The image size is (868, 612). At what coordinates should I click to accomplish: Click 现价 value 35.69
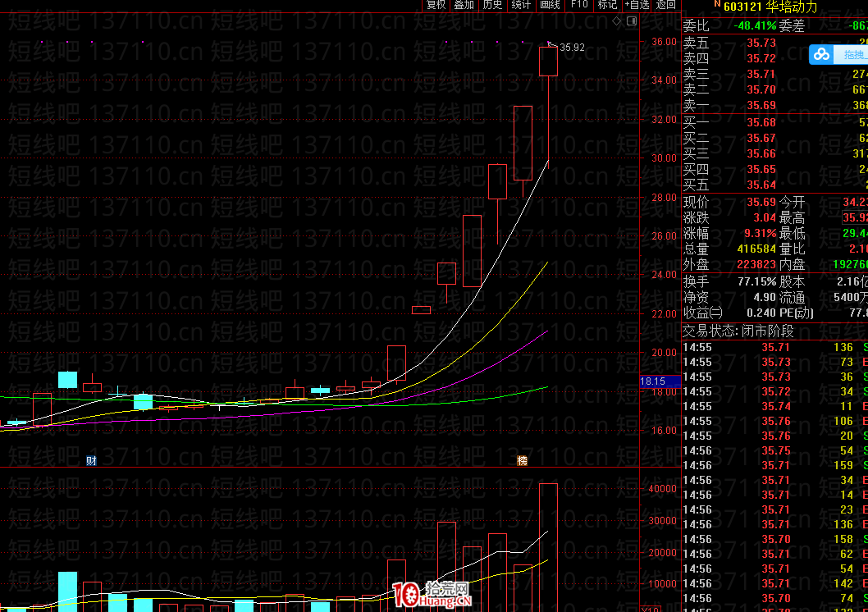click(x=761, y=202)
